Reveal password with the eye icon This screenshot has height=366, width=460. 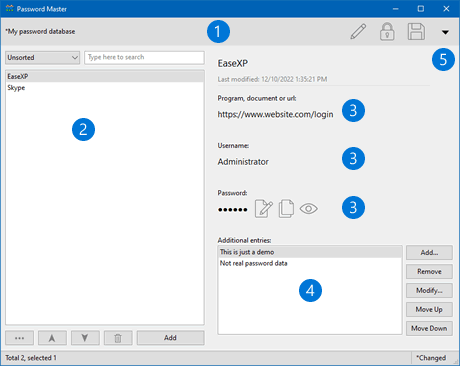[x=309, y=209]
